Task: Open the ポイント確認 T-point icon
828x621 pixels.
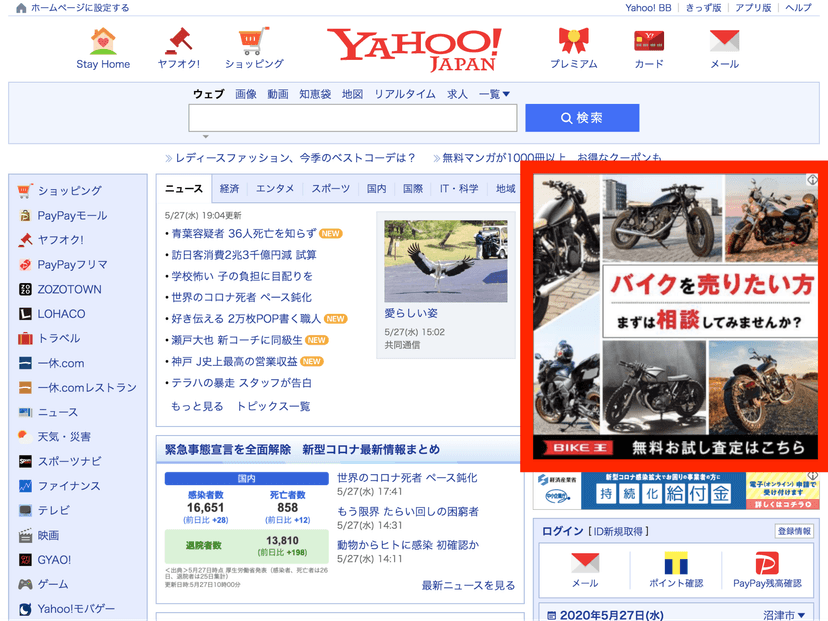Action: [676, 563]
